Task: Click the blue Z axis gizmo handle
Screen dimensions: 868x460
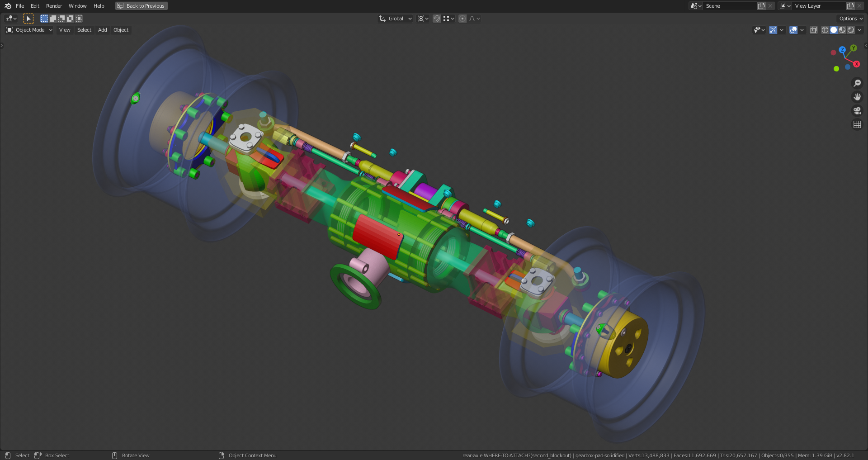Action: pos(842,50)
